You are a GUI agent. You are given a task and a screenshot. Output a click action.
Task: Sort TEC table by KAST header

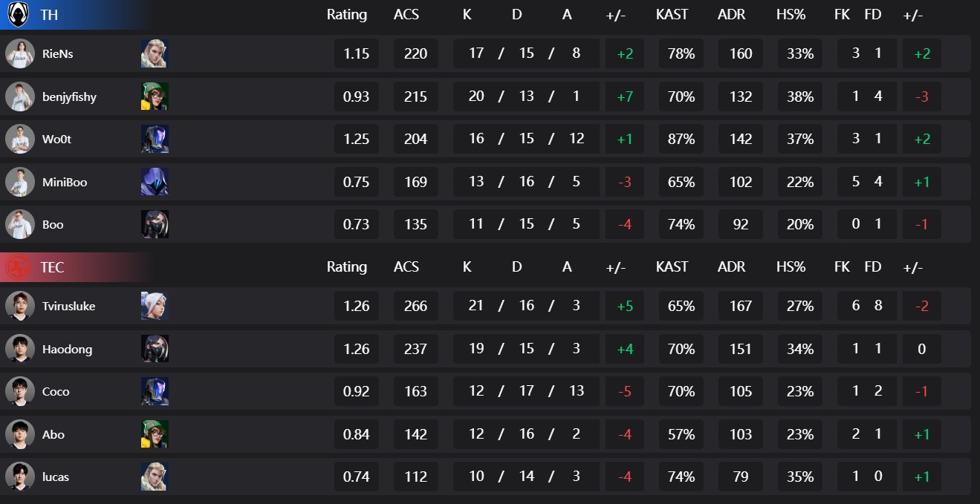coord(672,267)
